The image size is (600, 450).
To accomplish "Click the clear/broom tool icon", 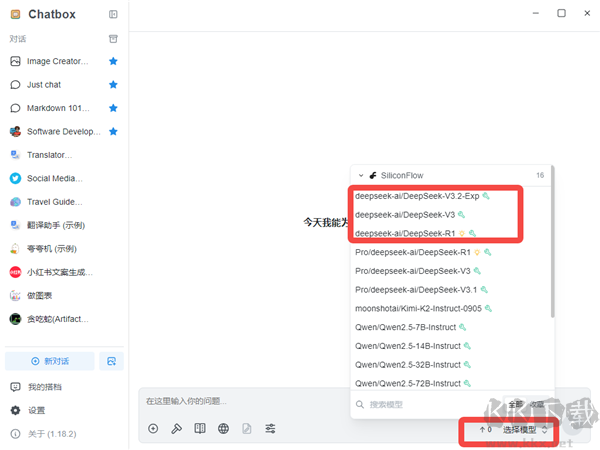I will coord(176,429).
